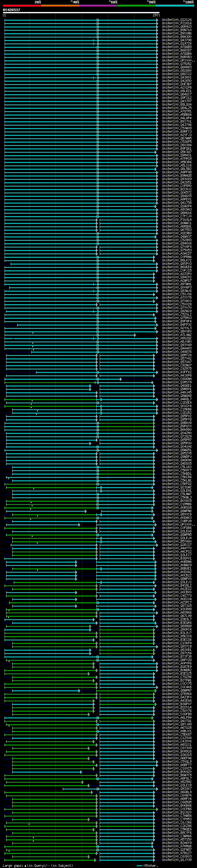
Task: Select hit label UniRef100_O48876
Action: click(x=177, y=352)
